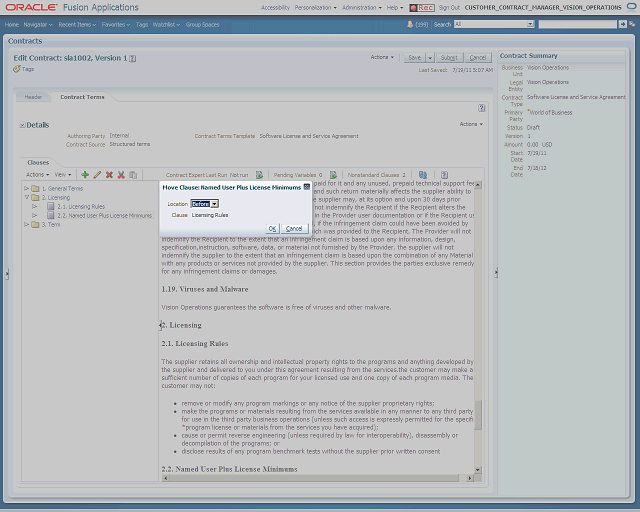This screenshot has width=640, height=512.
Task: Open Actions menu next to Save button
Action: pos(382,57)
